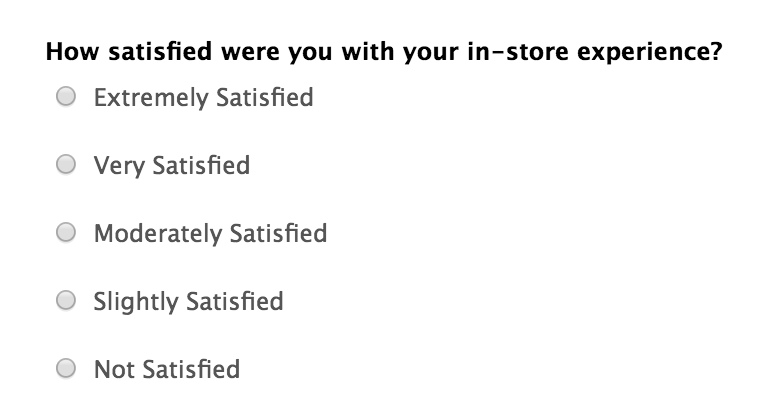
Task: Click the "Extremely Satisfied" label text
Action: coord(203,98)
